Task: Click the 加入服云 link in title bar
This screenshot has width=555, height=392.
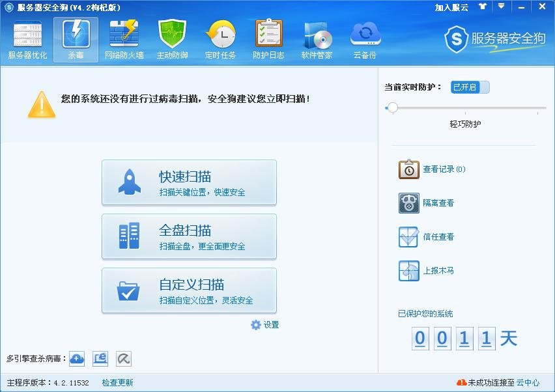Action: [x=451, y=7]
